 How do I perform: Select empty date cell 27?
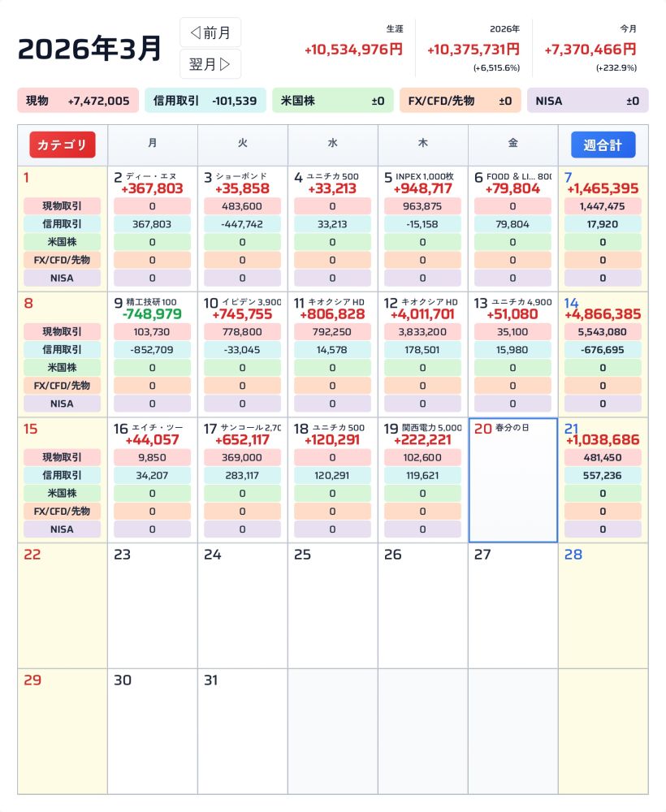point(512,606)
